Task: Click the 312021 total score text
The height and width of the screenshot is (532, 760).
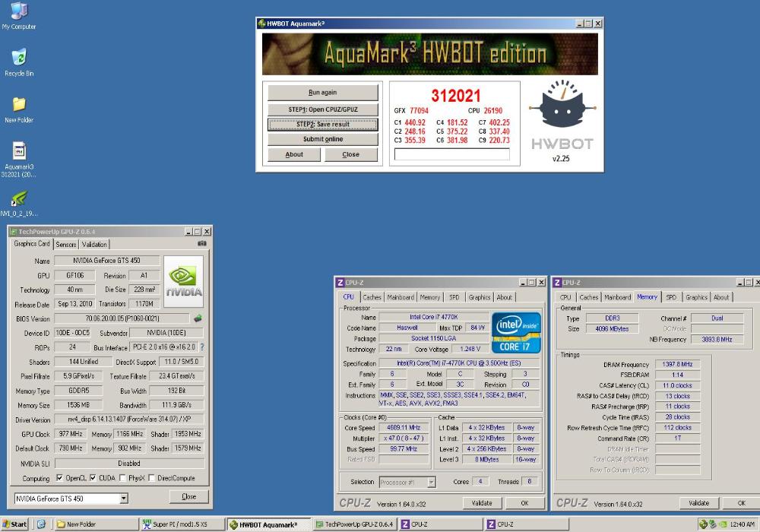Action: pyautogui.click(x=455, y=96)
